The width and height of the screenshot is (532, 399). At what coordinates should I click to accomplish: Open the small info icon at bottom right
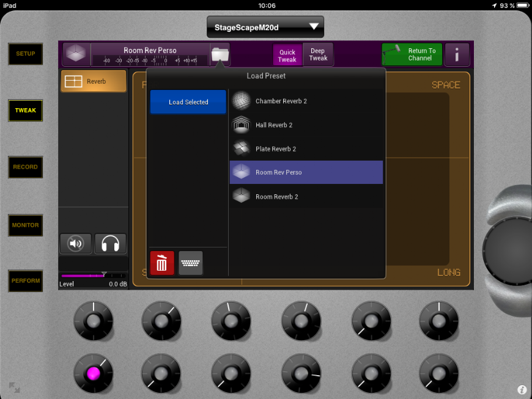522,389
